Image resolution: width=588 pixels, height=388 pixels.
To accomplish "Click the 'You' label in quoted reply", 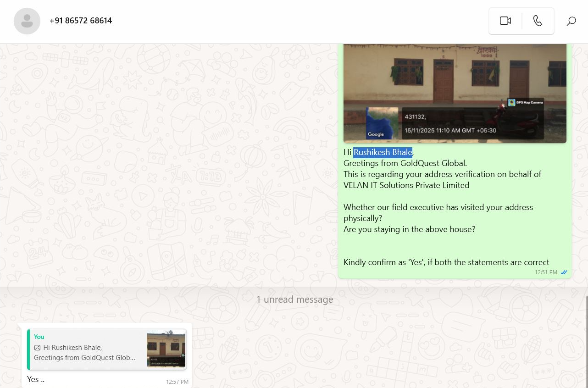I will pyautogui.click(x=39, y=337).
